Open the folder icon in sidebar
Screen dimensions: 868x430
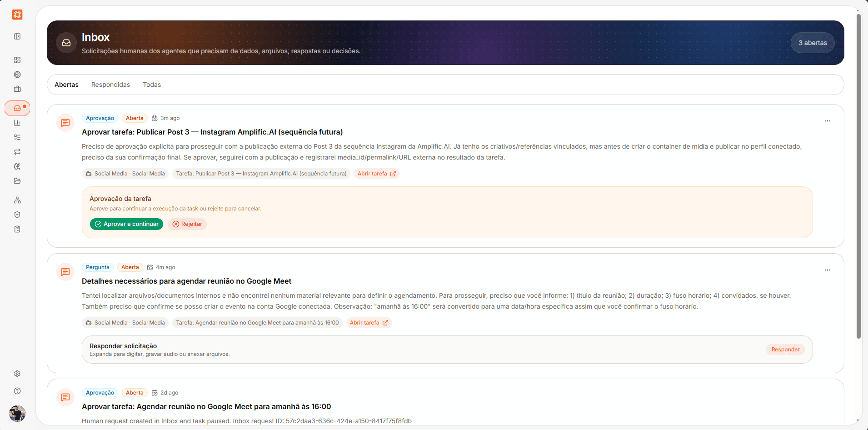[x=17, y=181]
